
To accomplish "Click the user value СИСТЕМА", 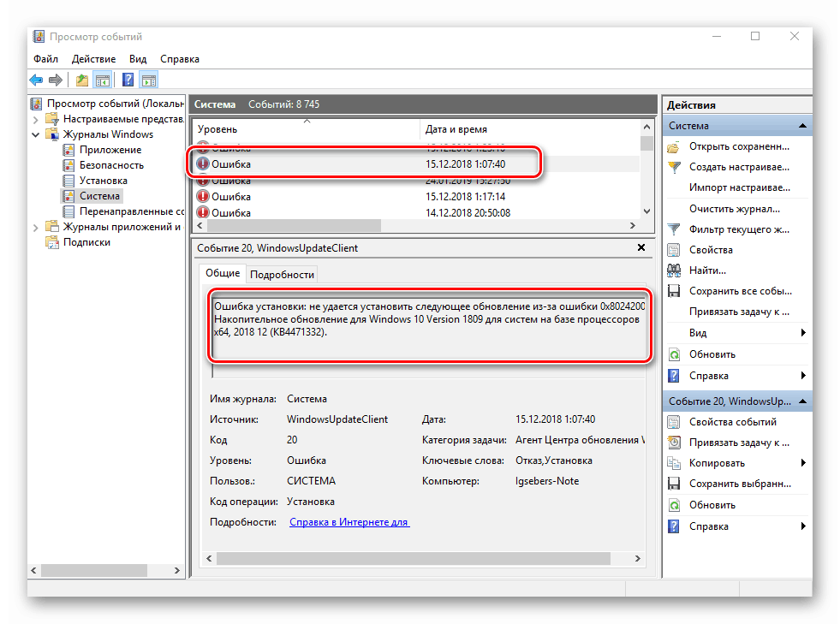I will pos(311,481).
